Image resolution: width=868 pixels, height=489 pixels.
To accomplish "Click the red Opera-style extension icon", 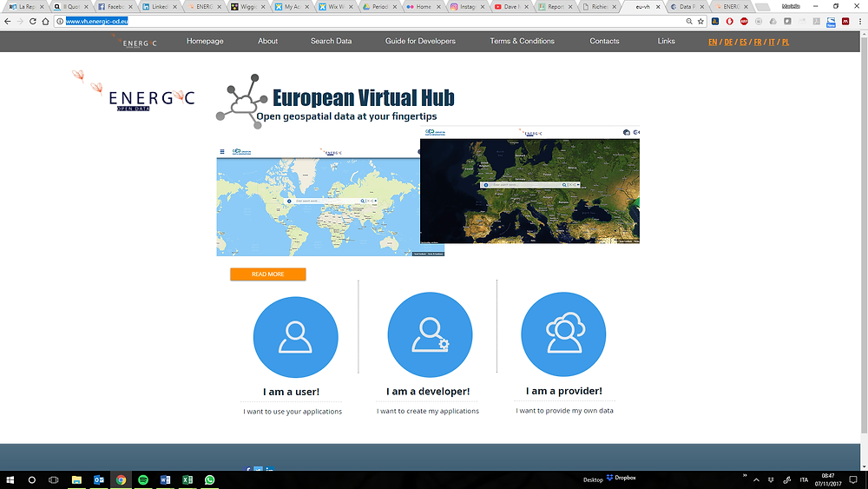I will tap(730, 21).
